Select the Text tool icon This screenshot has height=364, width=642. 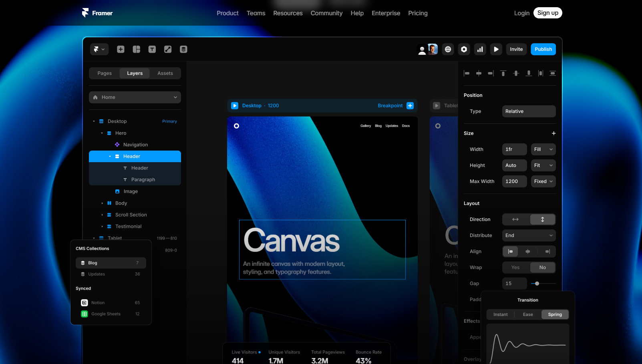(152, 49)
